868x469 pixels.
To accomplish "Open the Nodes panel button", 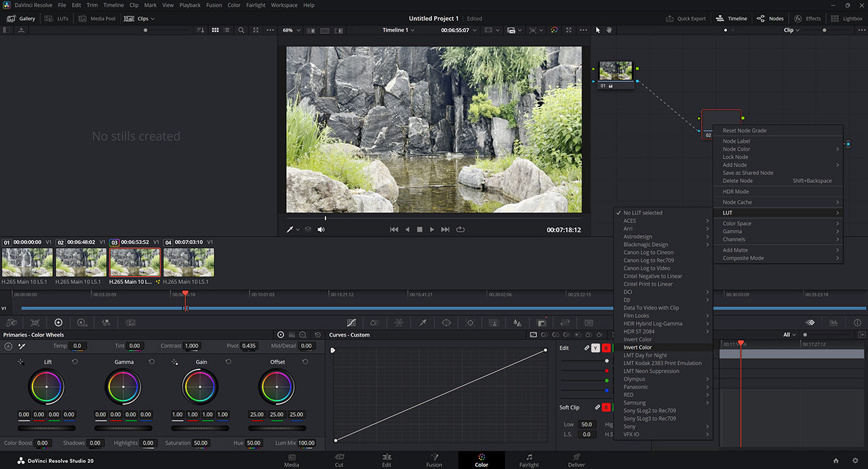I will [x=770, y=18].
